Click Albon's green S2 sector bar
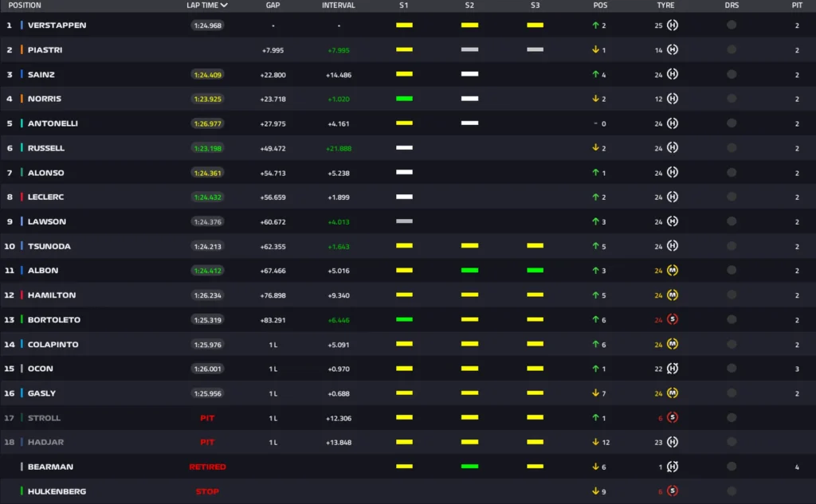Screen dimensions: 816x504 [x=469, y=271]
